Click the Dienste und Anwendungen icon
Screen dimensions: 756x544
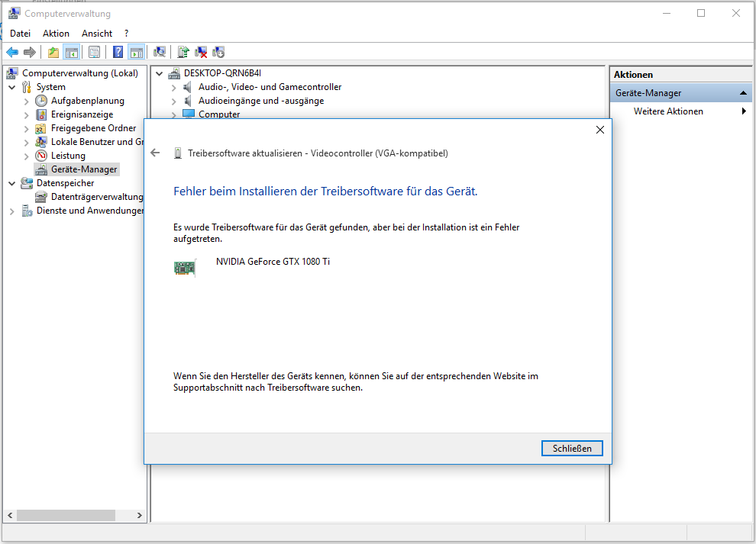point(27,211)
